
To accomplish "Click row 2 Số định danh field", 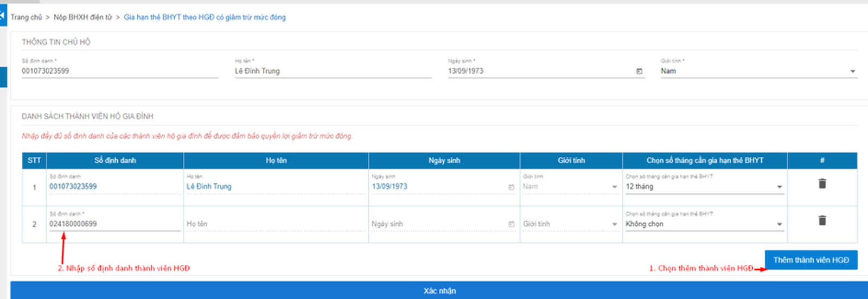I will [x=114, y=224].
